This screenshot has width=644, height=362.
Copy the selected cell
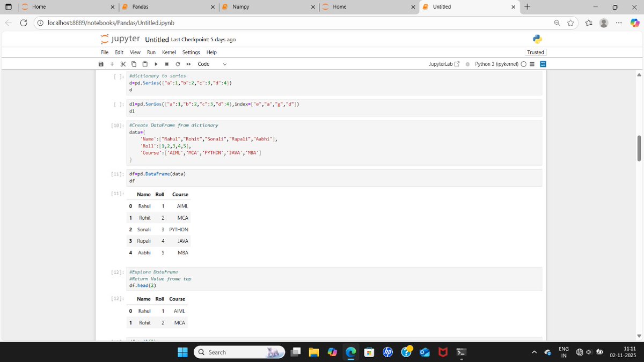[x=134, y=63]
